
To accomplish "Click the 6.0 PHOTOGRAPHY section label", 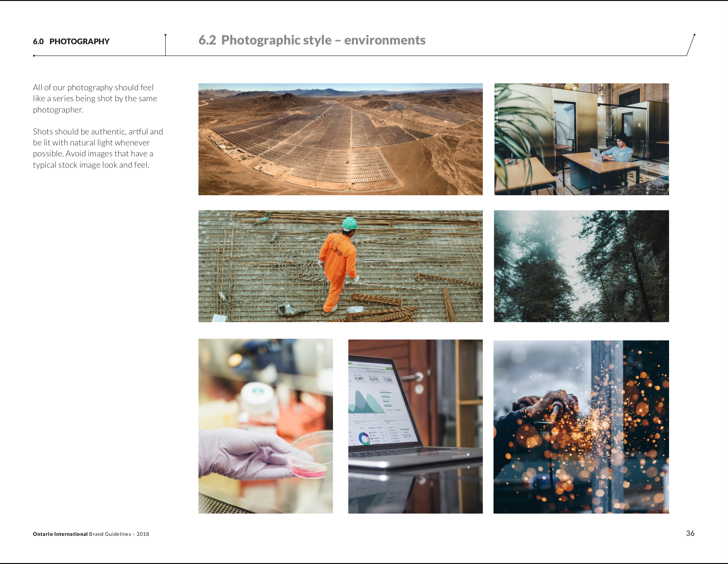I will coord(71,41).
